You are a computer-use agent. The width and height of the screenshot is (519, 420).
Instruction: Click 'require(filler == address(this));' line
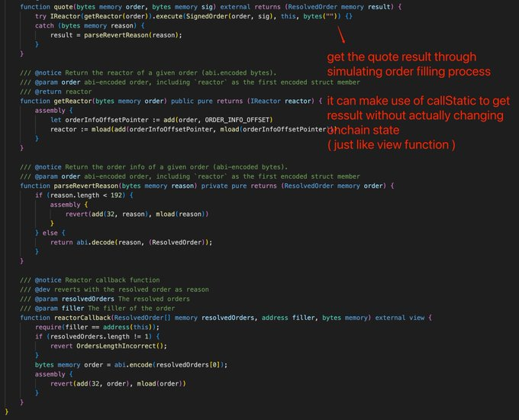coord(97,328)
